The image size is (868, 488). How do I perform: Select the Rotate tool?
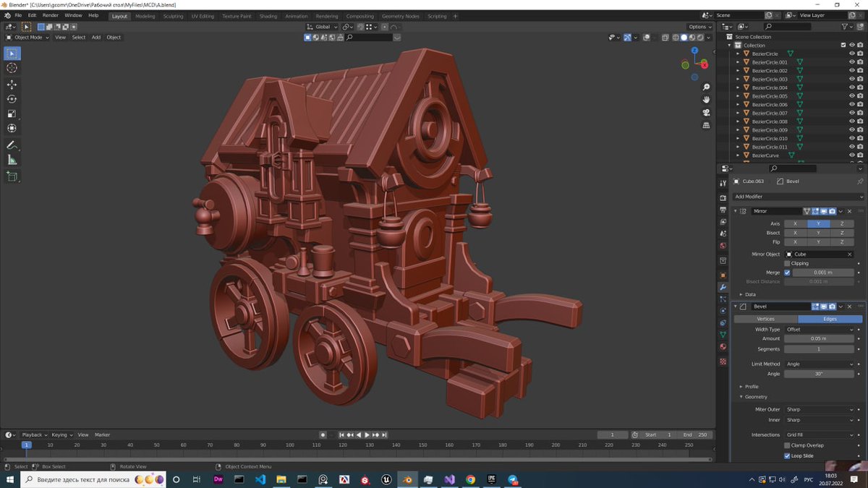point(12,99)
